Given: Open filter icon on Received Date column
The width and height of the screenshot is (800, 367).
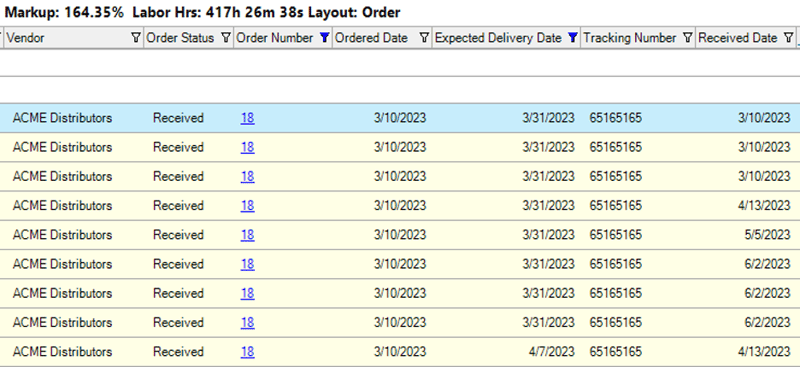Looking at the screenshot, I should click(x=788, y=38).
